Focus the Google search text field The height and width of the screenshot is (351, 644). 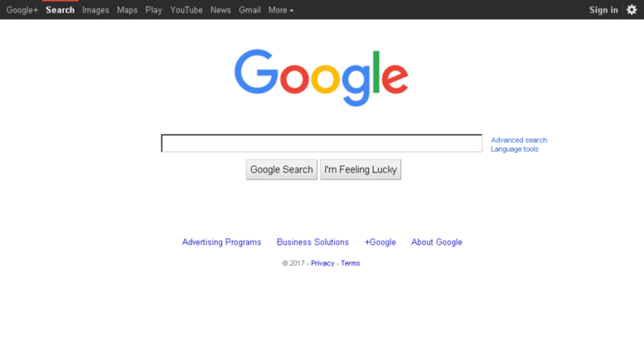(322, 143)
